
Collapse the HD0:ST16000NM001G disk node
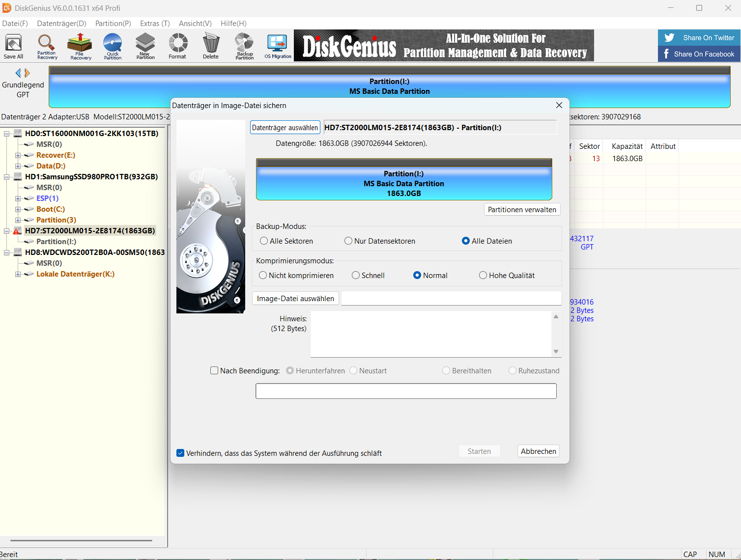[x=7, y=134]
